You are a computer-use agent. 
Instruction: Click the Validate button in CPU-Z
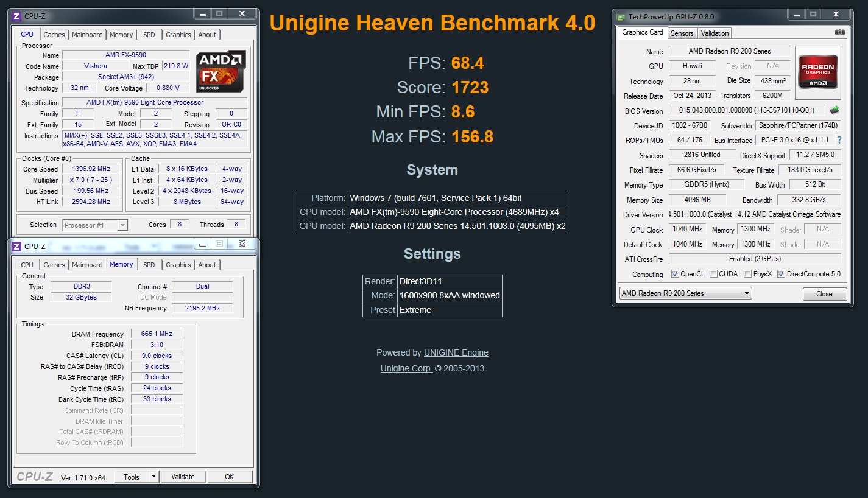coord(183,477)
